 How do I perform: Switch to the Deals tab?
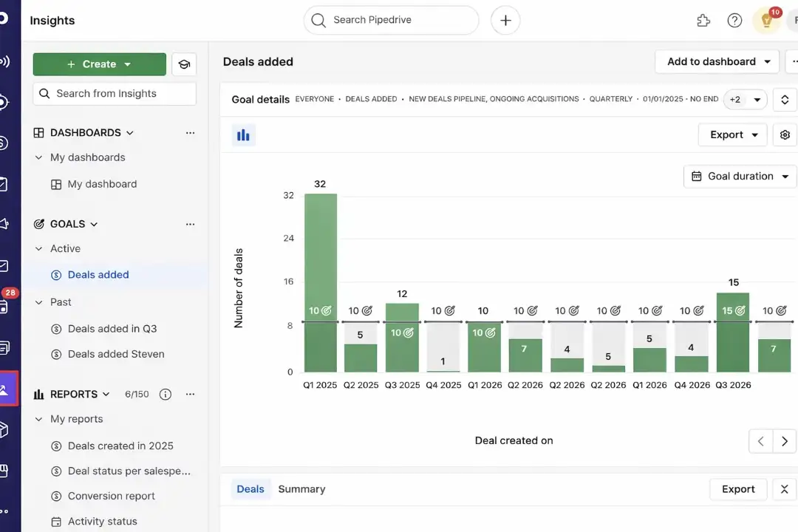[250, 488]
